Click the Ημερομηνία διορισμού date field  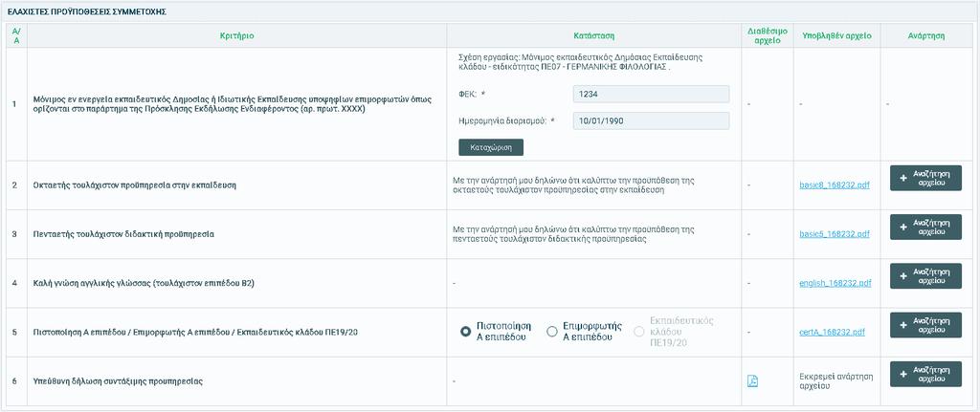[651, 120]
